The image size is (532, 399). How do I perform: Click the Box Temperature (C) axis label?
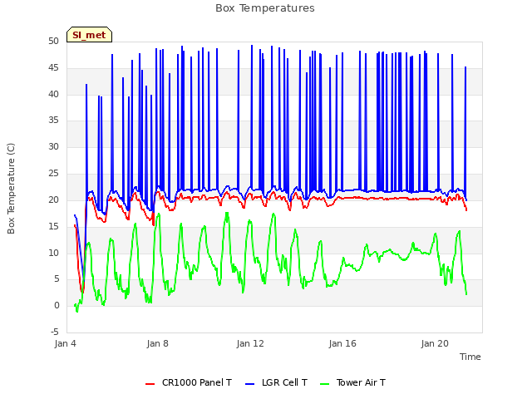(x=11, y=189)
